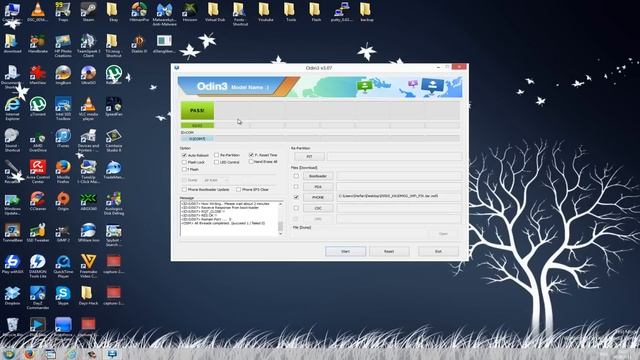This screenshot has width=640, height=360.
Task: Select the GIMP 2 desktop icon
Action: [x=63, y=232]
